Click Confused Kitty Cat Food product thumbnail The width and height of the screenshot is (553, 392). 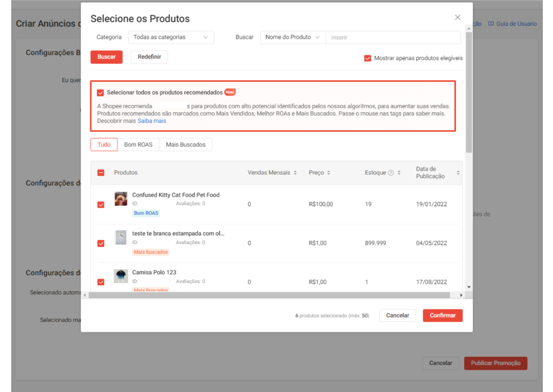[x=121, y=199]
